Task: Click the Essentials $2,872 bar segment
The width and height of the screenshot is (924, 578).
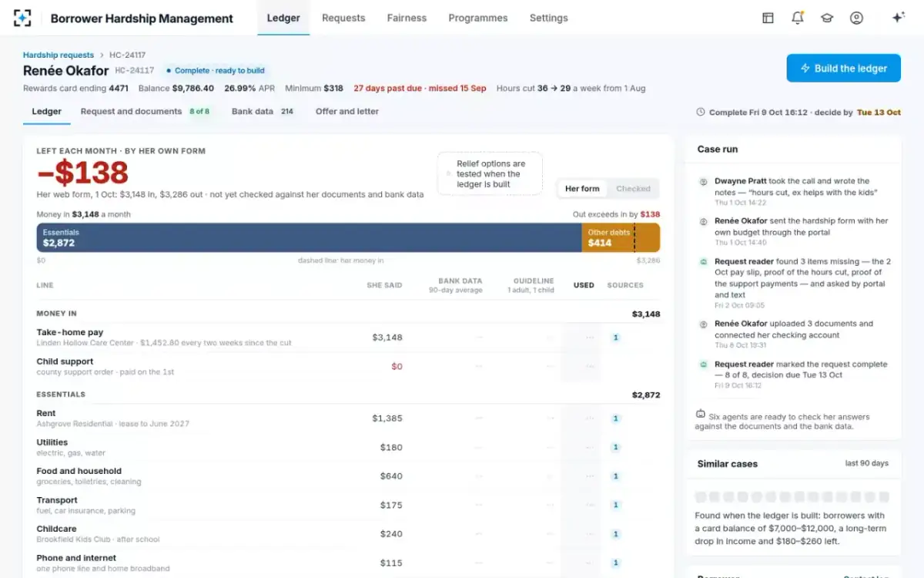Action: [x=309, y=237]
